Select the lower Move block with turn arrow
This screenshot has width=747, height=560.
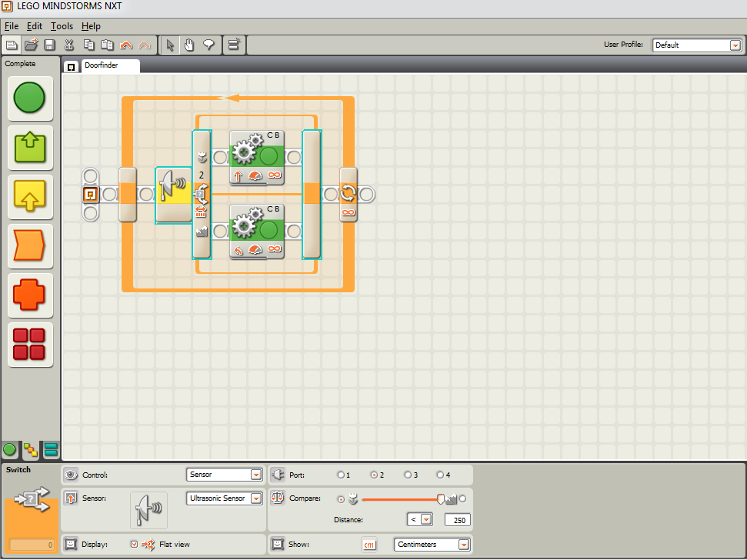[257, 232]
